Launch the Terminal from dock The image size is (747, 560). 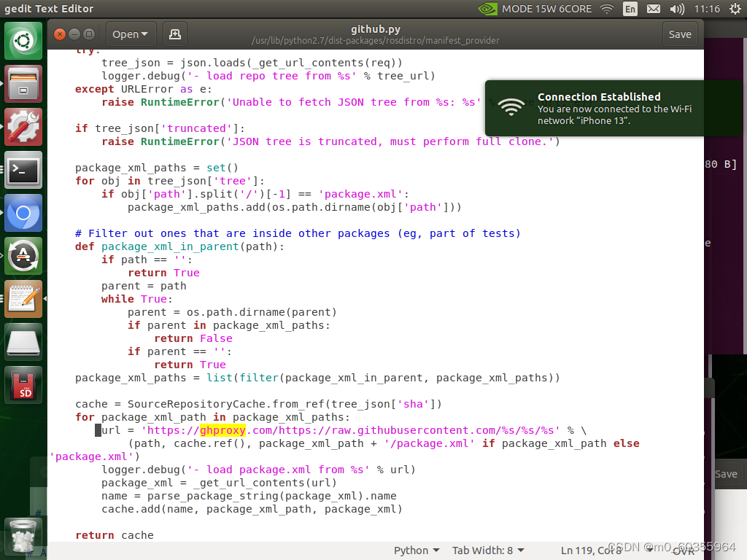click(23, 170)
